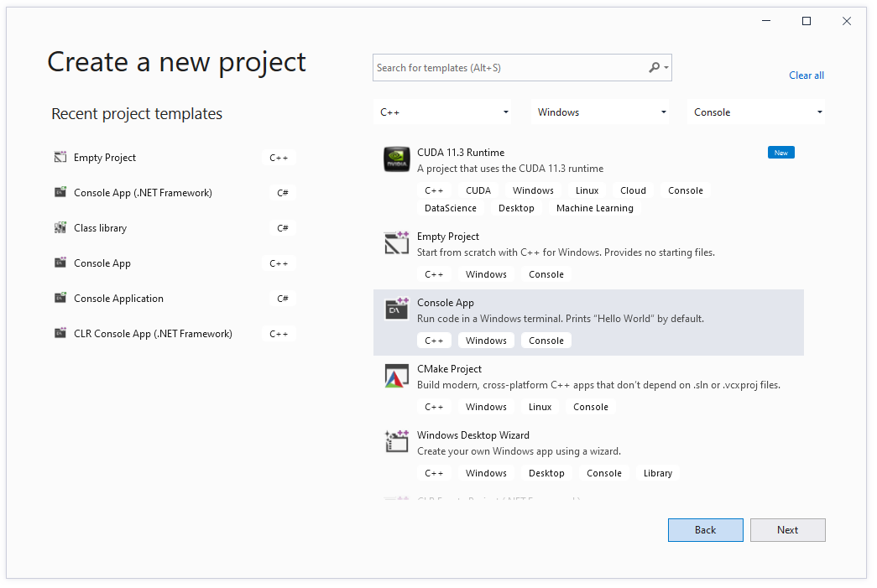Select the Console App (.NET Framework) recent template
Image resolution: width=877 pixels, height=588 pixels.
(143, 192)
